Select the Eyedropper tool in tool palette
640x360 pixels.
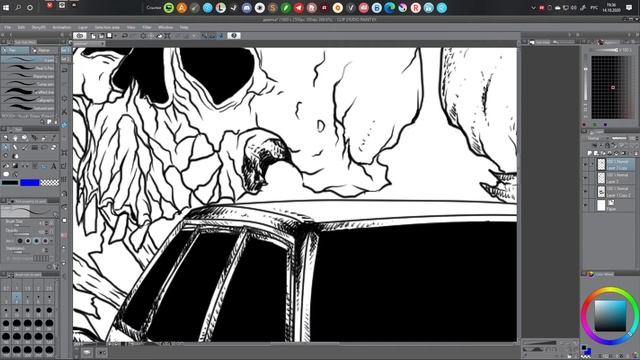(54, 138)
